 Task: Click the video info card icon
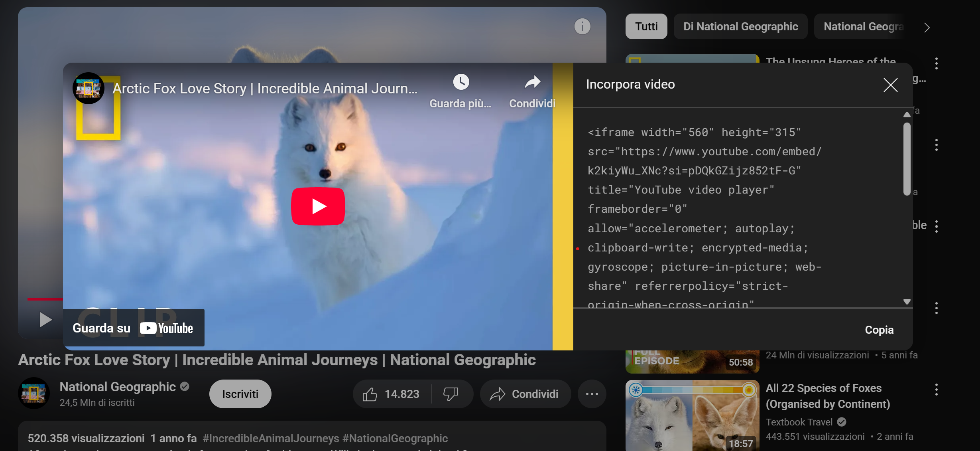coord(582,27)
